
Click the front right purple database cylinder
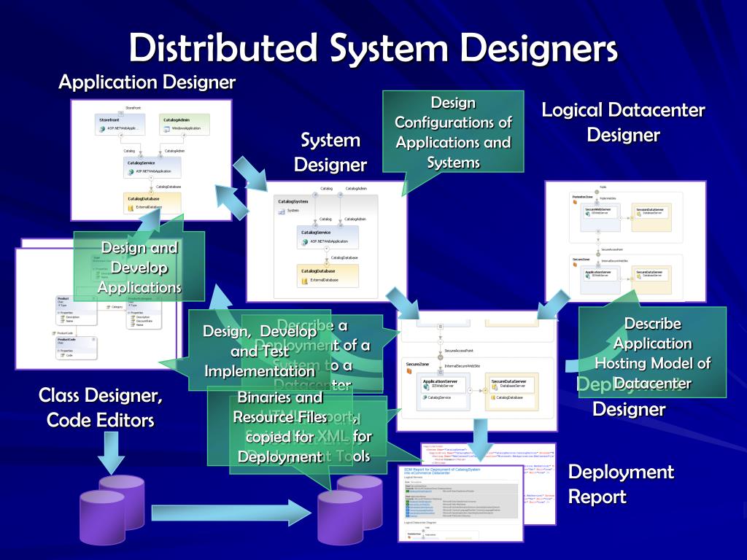[340, 518]
